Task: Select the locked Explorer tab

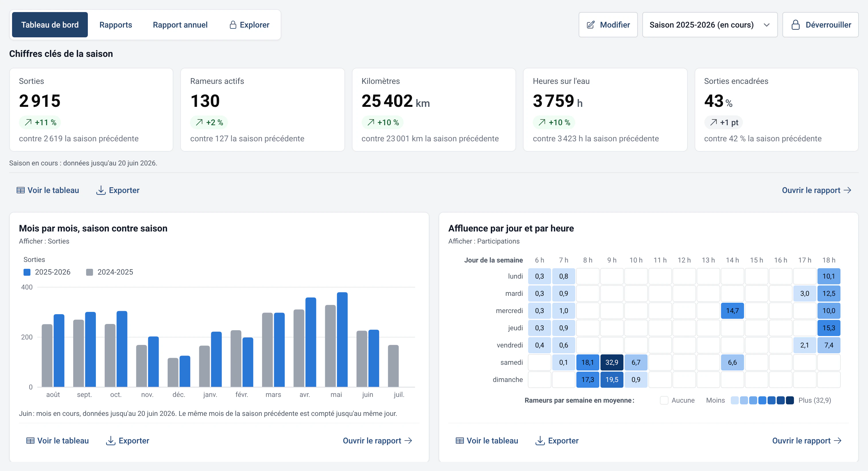Action: pos(249,25)
